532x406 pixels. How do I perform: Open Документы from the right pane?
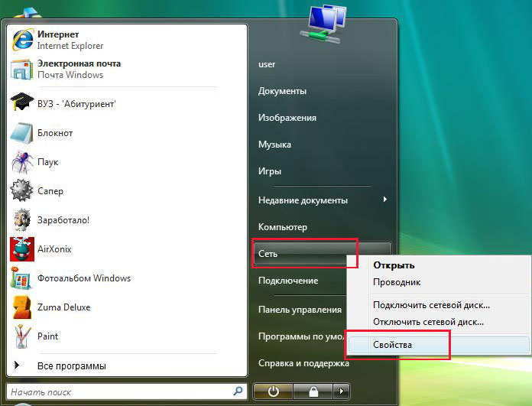[282, 91]
